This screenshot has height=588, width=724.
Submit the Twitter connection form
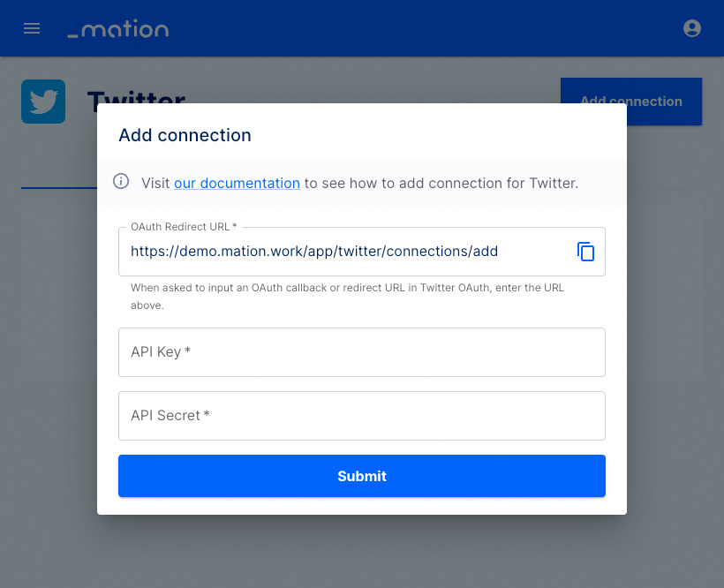tap(361, 476)
